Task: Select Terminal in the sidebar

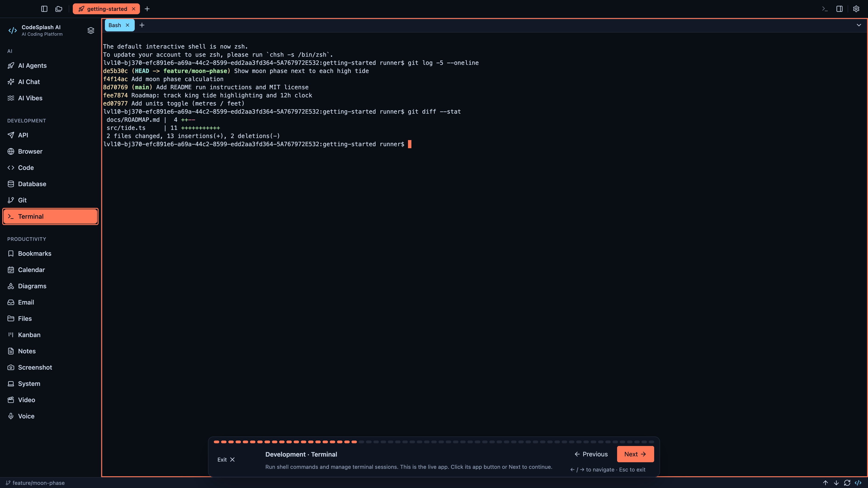Action: click(50, 216)
